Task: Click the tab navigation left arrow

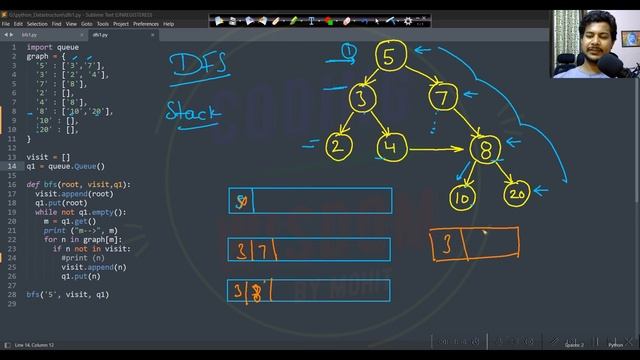Action: coord(6,35)
